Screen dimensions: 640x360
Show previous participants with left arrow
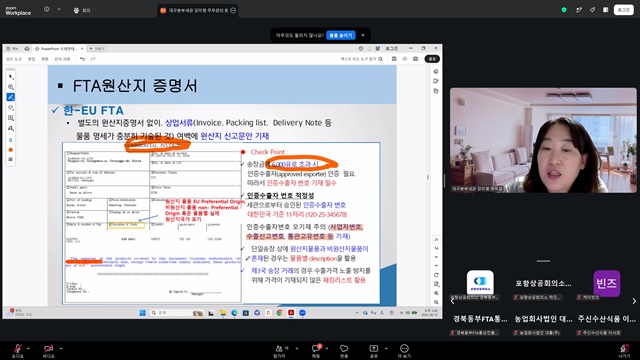pyautogui.click(x=452, y=301)
